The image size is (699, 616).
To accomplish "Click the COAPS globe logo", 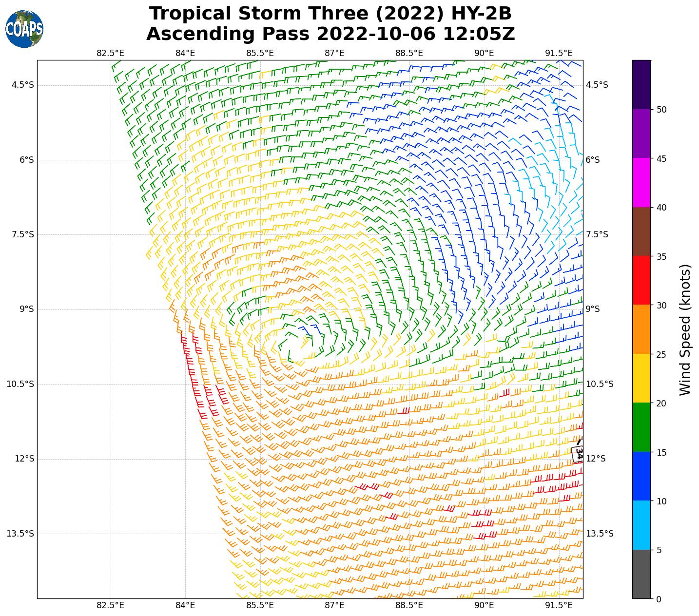I will pyautogui.click(x=24, y=29).
